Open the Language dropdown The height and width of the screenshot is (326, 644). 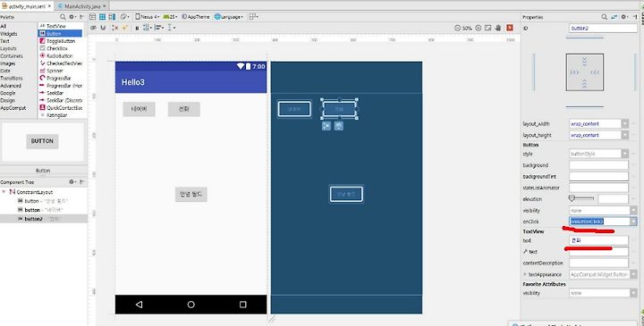[x=228, y=17]
